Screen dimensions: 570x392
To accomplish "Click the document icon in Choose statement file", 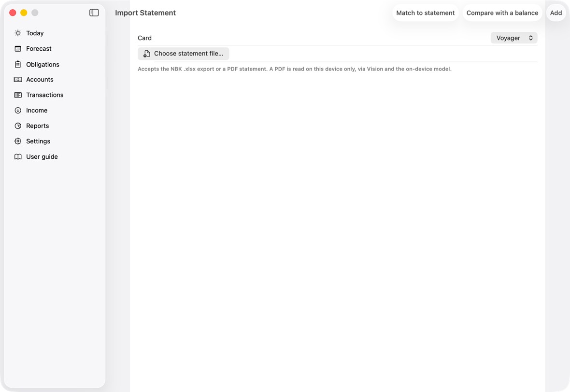I will point(146,54).
